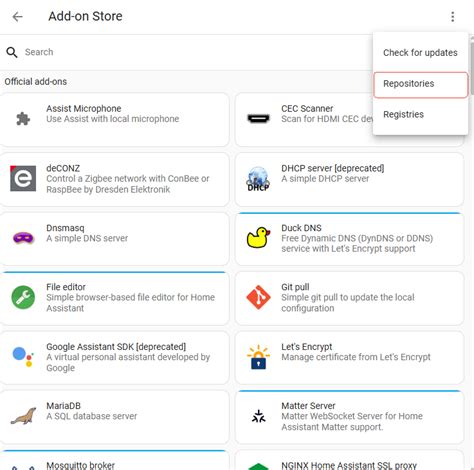Viewport: 474px width, 470px height.
Task: Click the Duck DNS yellow duck icon
Action: click(x=258, y=238)
